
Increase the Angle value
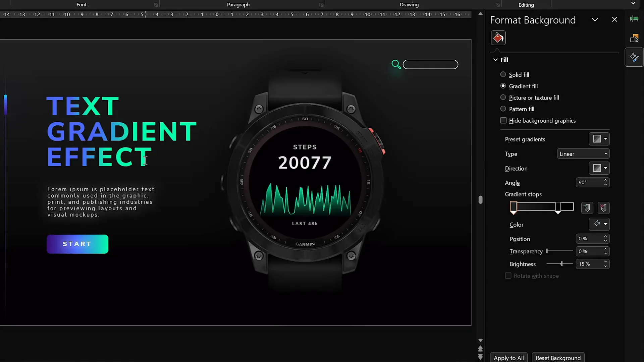coord(605,180)
